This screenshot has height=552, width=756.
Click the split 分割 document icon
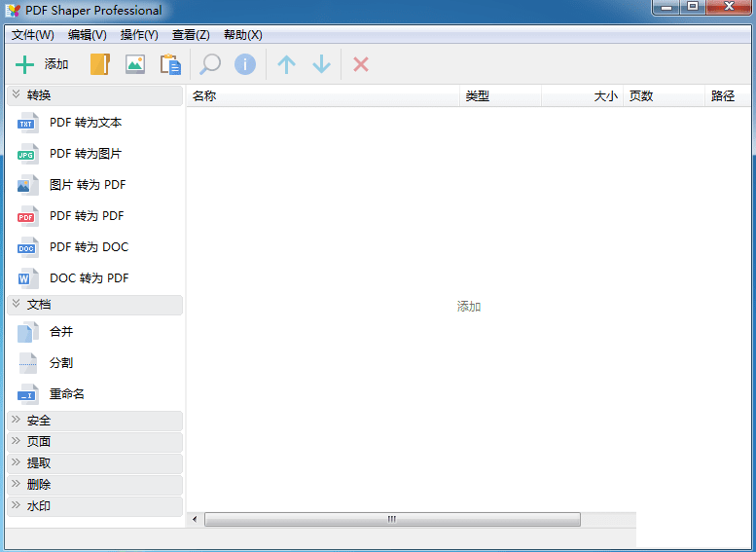(x=28, y=363)
